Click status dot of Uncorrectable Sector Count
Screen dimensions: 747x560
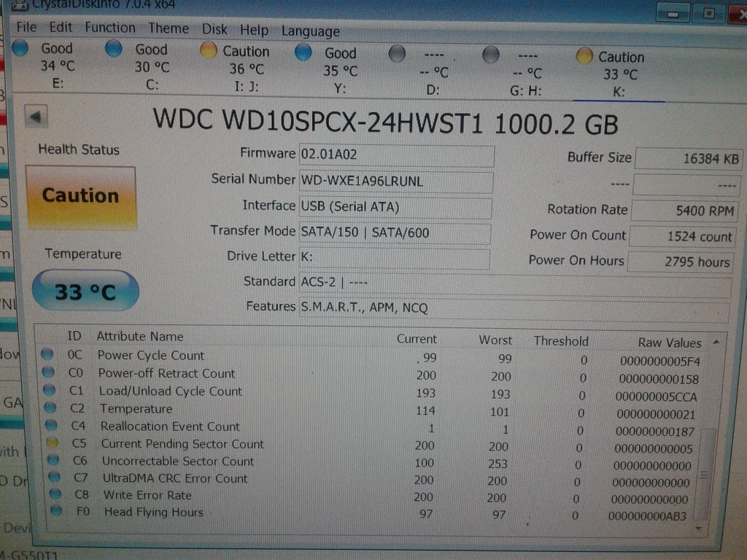(53, 460)
